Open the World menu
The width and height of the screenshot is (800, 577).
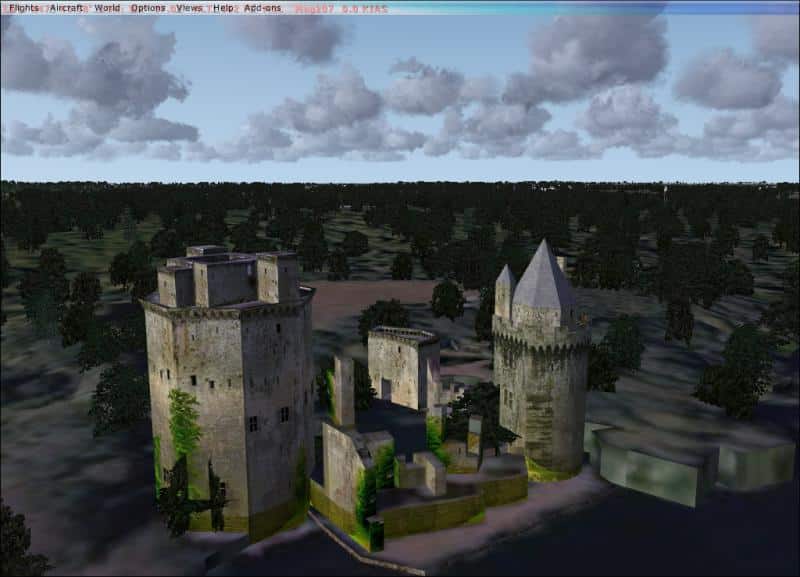(x=107, y=7)
